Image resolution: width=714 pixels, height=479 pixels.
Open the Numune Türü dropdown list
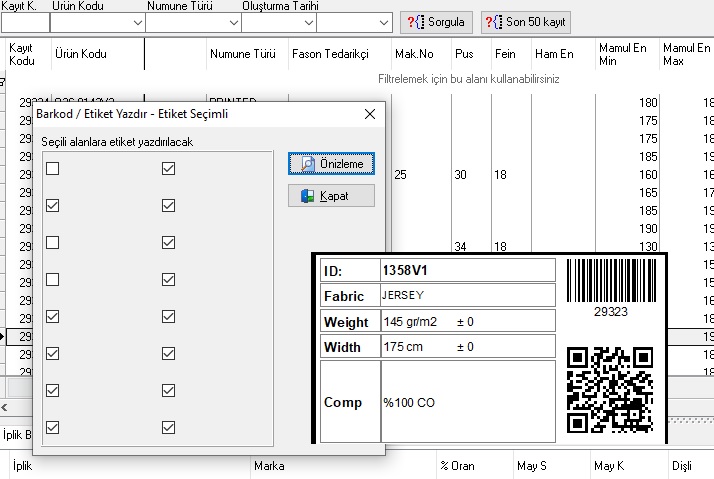coord(232,22)
